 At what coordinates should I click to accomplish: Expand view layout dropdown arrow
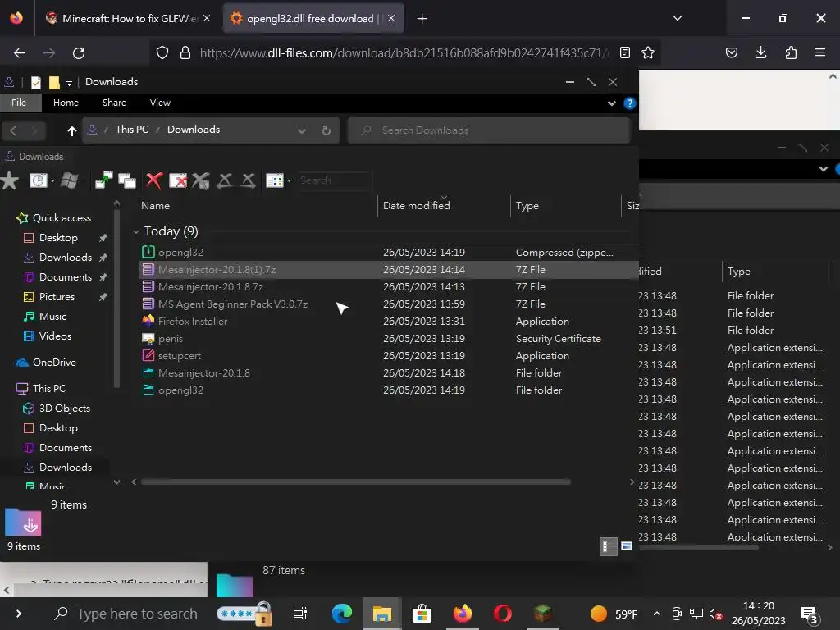(290, 181)
